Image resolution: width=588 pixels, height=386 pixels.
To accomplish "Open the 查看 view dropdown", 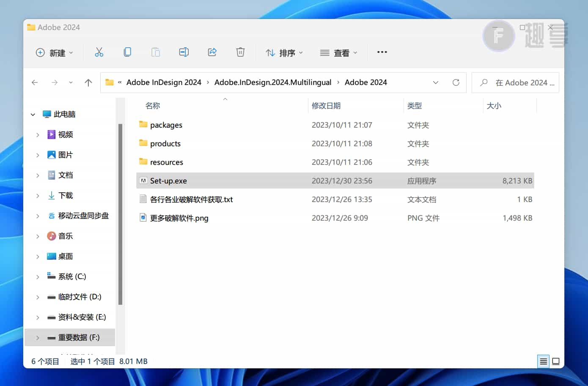I will point(339,52).
